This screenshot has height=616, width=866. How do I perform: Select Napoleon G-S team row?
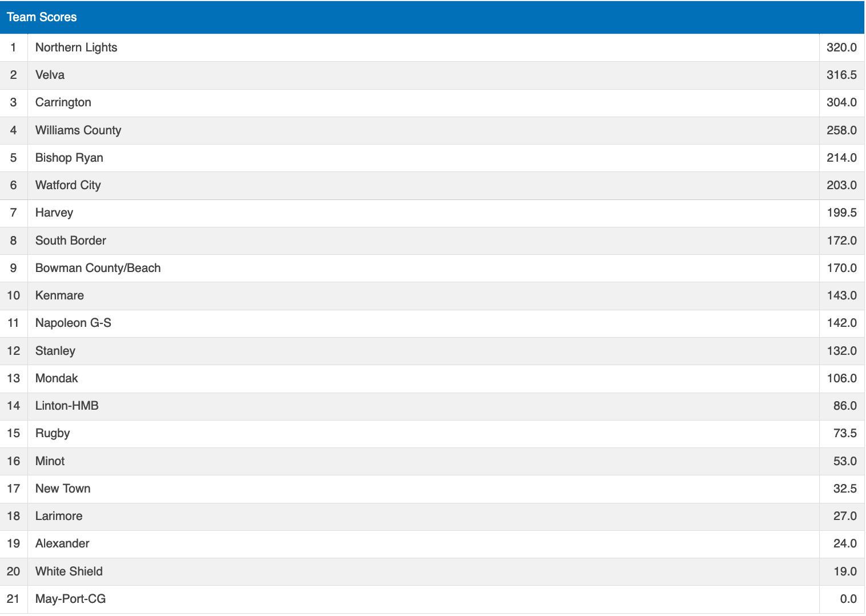click(x=73, y=323)
